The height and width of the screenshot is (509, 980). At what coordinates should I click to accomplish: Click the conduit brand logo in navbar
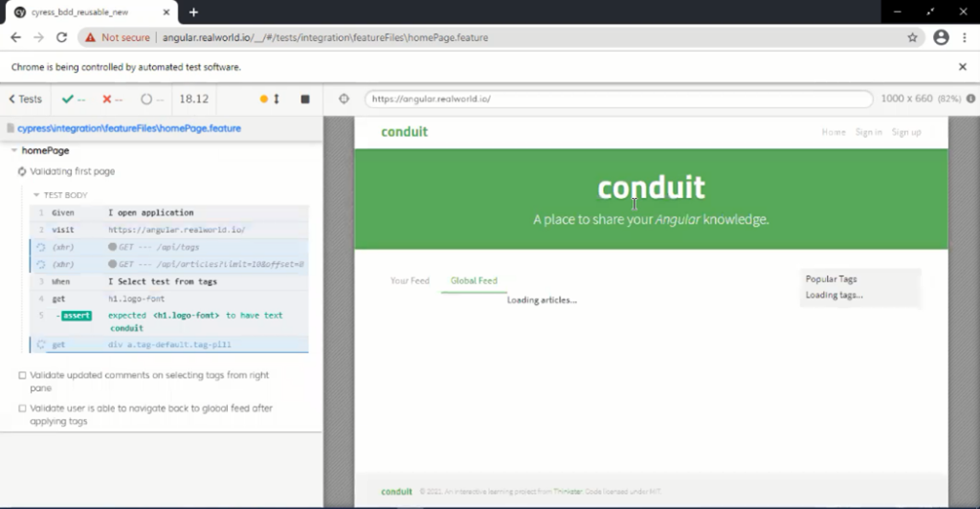click(x=405, y=132)
